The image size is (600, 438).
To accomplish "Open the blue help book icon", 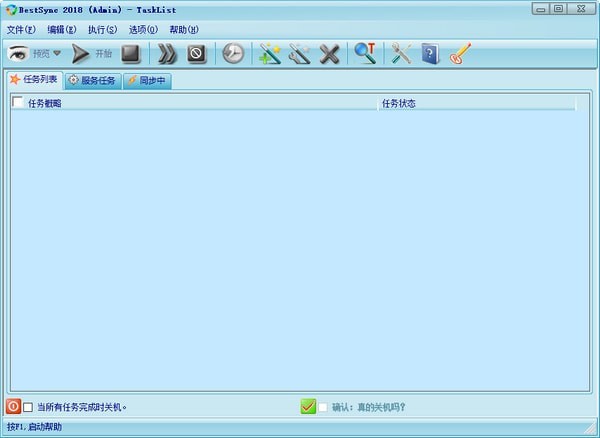I will [x=430, y=54].
